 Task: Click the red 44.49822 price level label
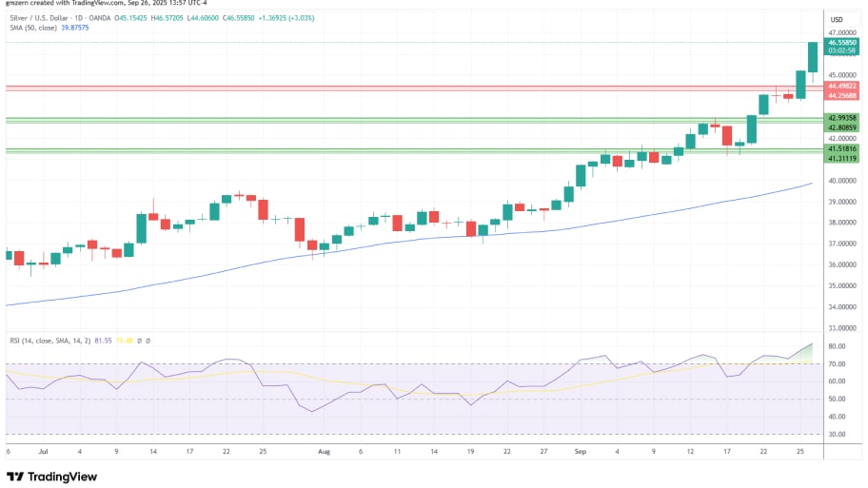pyautogui.click(x=842, y=86)
